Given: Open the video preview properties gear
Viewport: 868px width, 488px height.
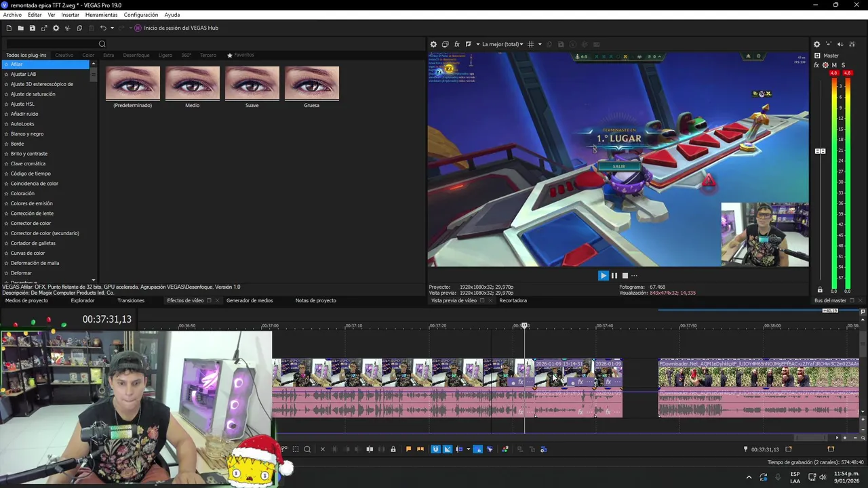Looking at the screenshot, I should pyautogui.click(x=433, y=44).
